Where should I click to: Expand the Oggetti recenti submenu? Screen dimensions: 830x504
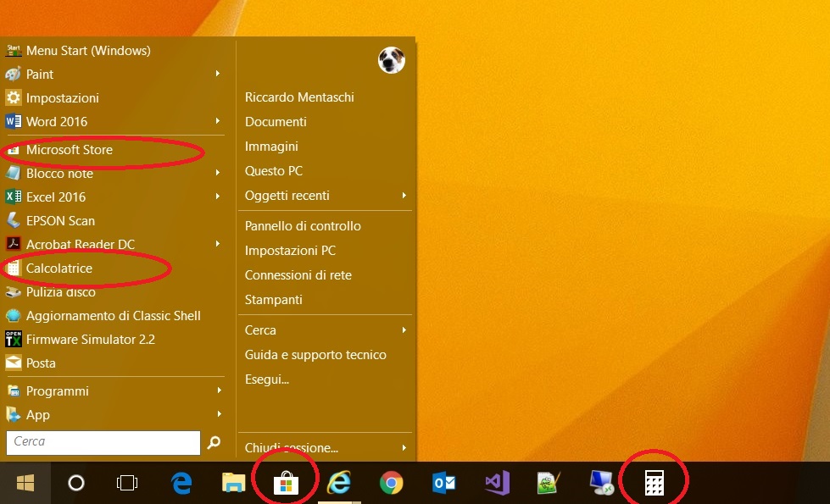click(x=404, y=196)
